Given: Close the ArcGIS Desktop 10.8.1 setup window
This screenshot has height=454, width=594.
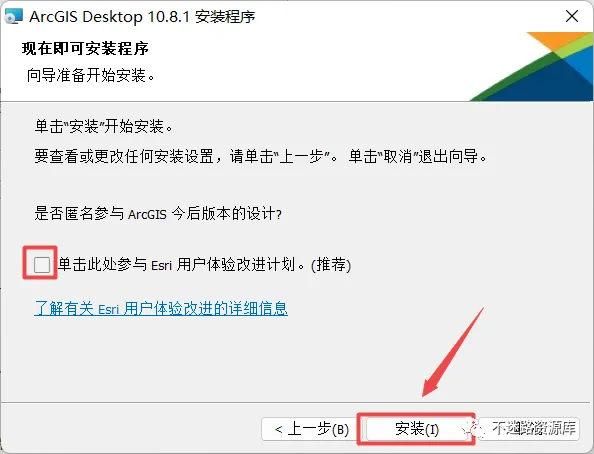Looking at the screenshot, I should point(572,16).
